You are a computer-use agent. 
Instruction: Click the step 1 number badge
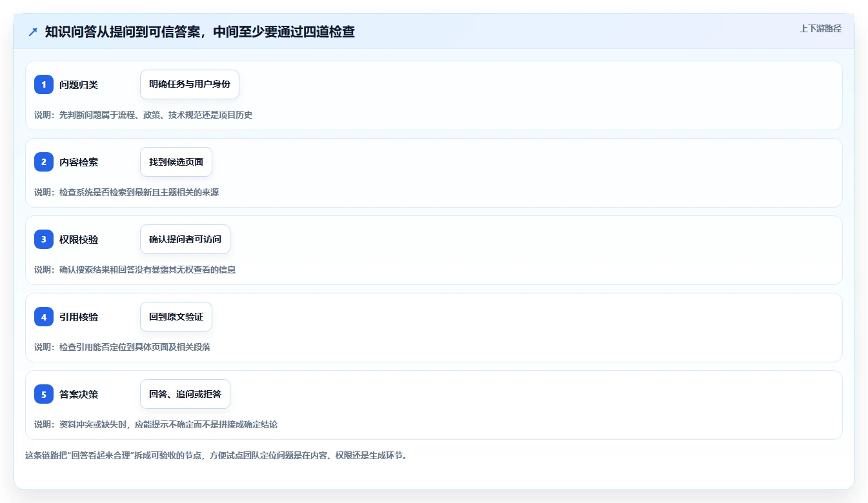[44, 84]
